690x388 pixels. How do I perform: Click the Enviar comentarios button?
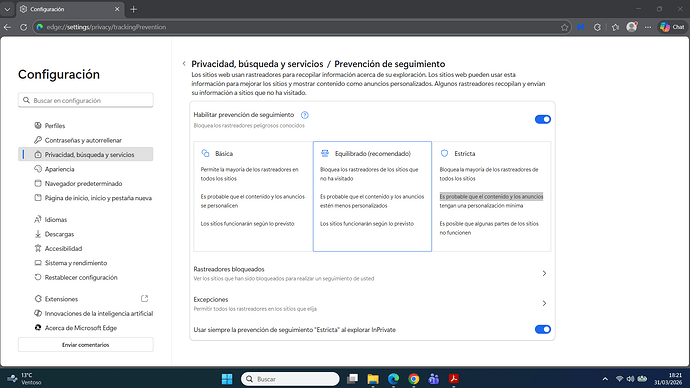click(86, 345)
